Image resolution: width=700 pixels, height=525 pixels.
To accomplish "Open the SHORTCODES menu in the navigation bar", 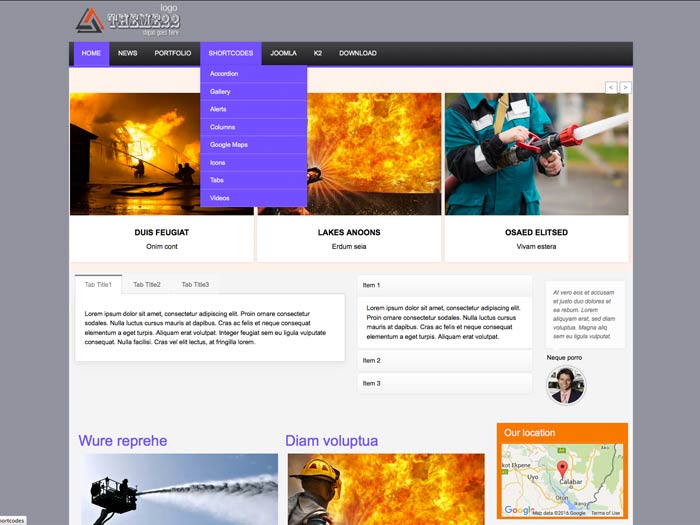I will point(230,53).
